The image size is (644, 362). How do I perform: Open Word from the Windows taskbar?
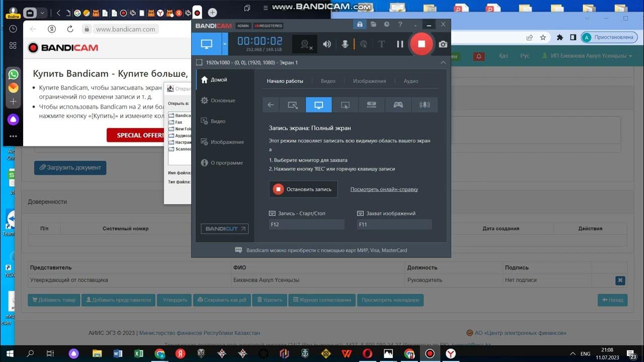pos(118,353)
